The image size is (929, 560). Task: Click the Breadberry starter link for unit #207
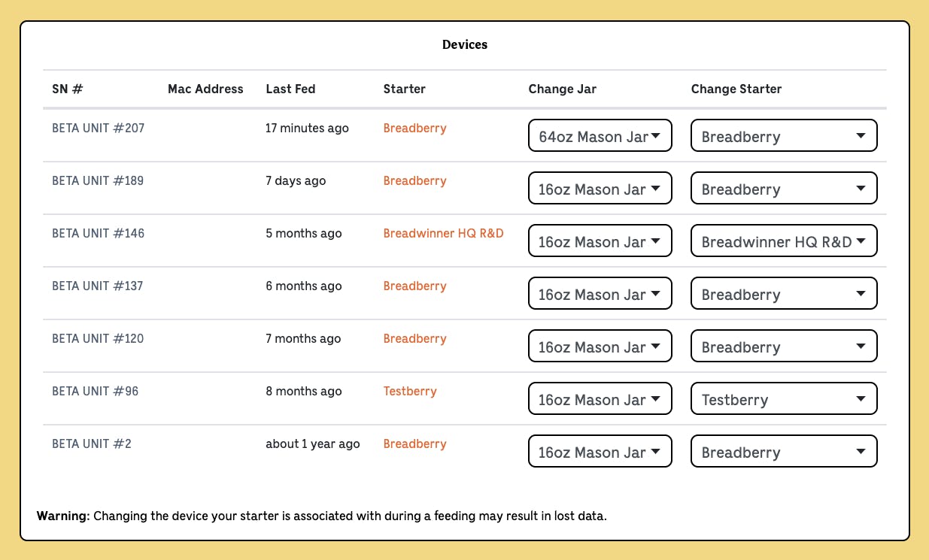[x=414, y=128]
